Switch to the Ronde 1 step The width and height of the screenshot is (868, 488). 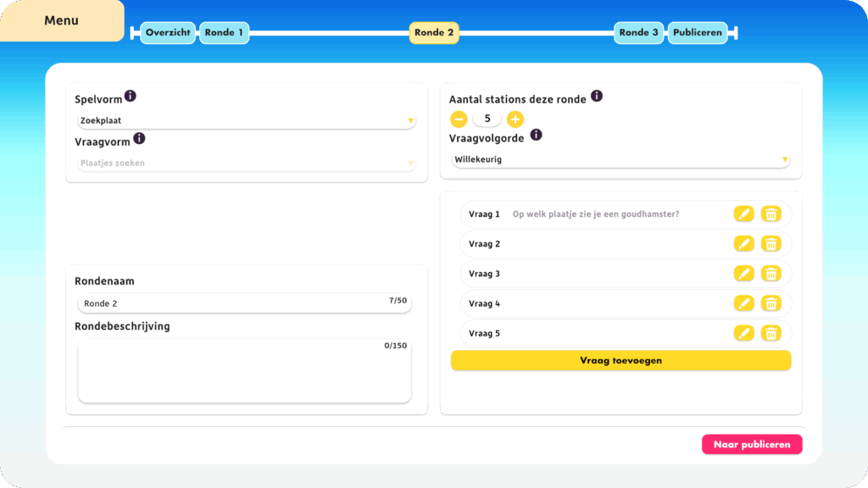click(224, 33)
